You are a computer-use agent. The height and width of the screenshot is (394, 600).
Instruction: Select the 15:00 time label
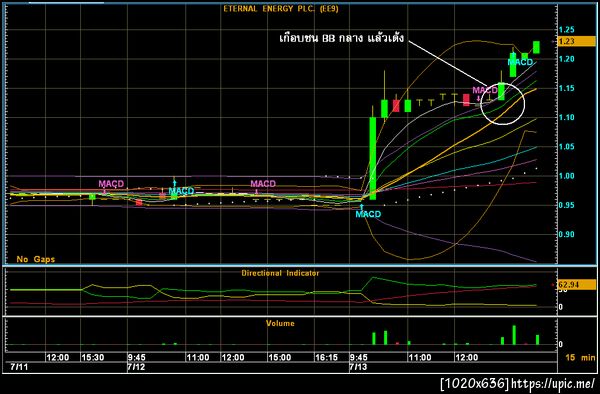[x=279, y=358]
